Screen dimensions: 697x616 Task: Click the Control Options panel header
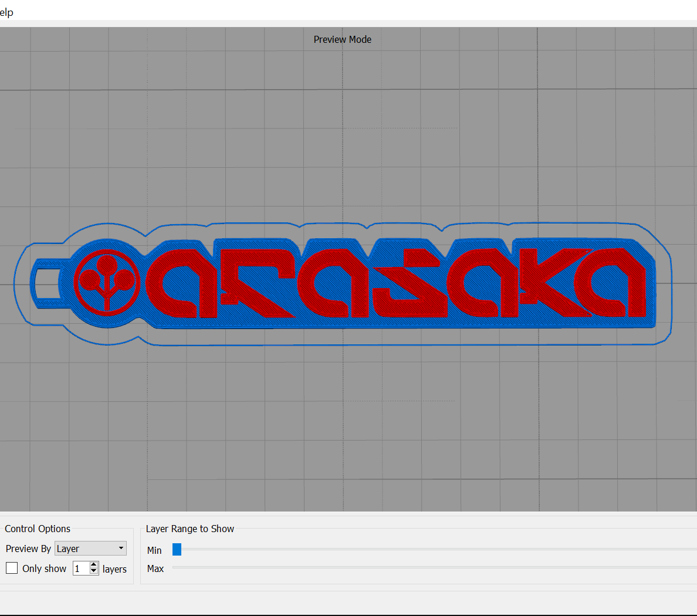tap(37, 529)
